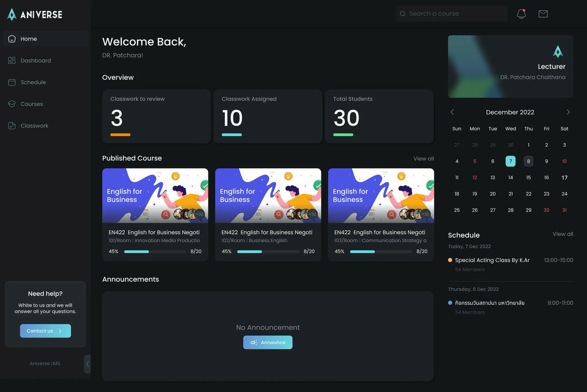
Task: Advance to January using the right calendar chevron
Action: click(568, 112)
